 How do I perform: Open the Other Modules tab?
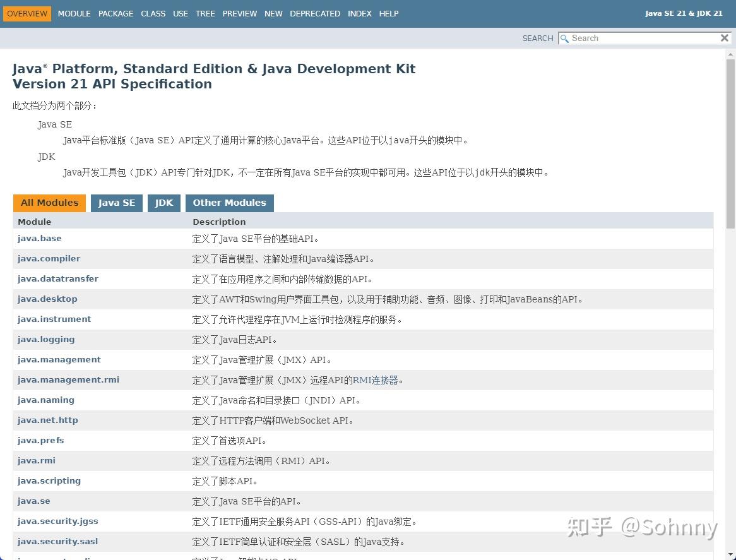click(229, 203)
